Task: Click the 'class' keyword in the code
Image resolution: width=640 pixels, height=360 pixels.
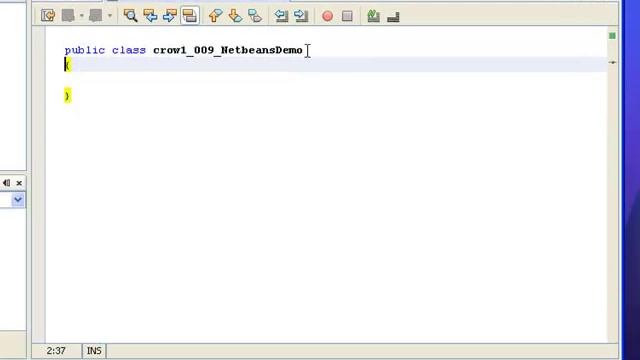Action: pos(129,50)
